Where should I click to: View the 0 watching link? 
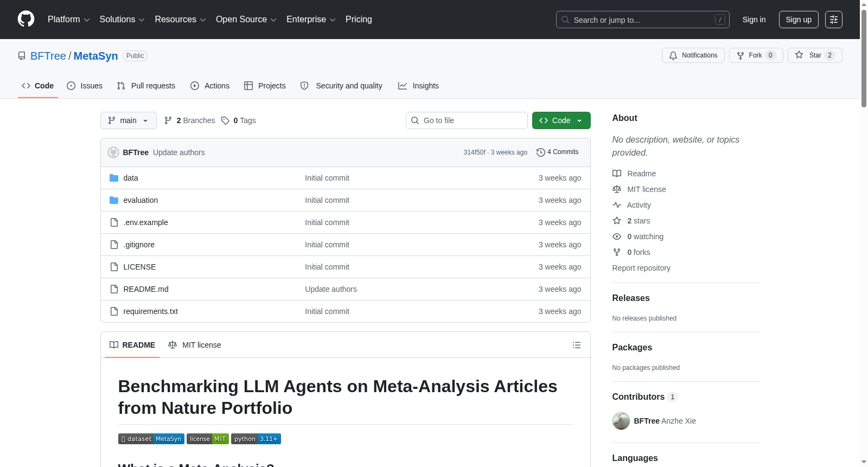pos(638,236)
